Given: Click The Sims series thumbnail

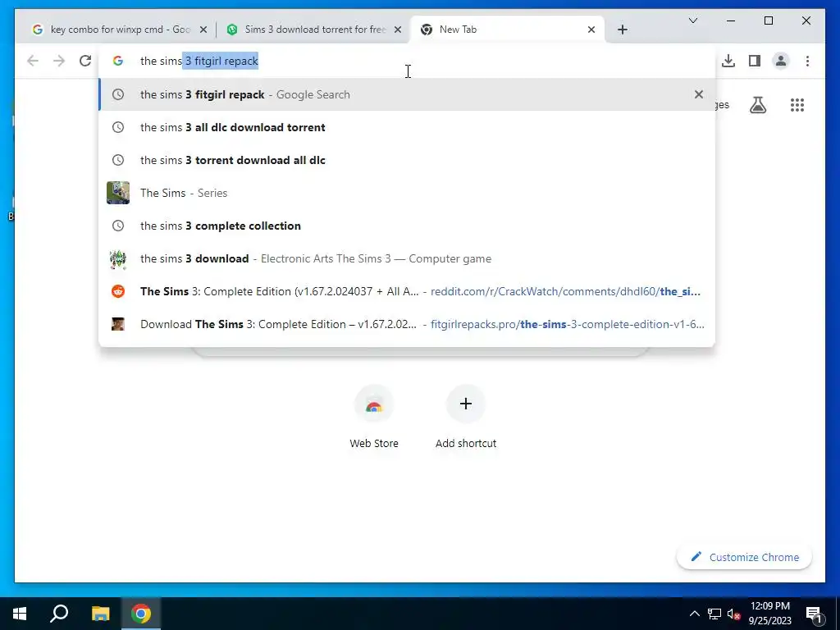Looking at the screenshot, I should [118, 193].
